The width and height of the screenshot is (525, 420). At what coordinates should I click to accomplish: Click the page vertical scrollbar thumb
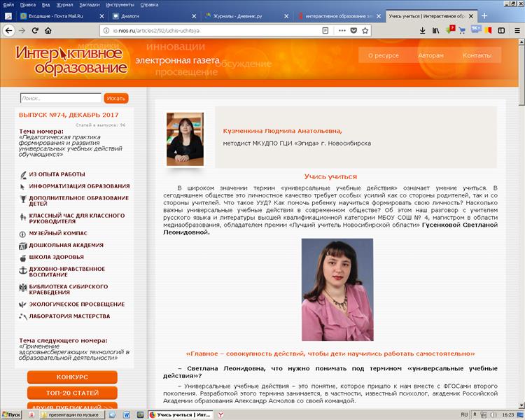521,76
